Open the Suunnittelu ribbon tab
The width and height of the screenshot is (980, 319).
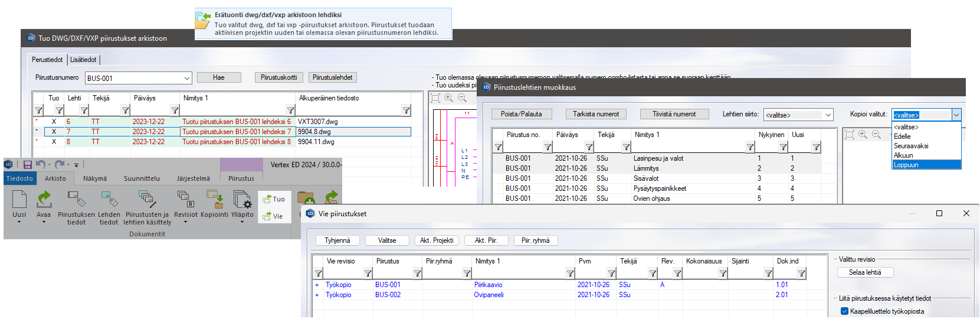click(142, 178)
